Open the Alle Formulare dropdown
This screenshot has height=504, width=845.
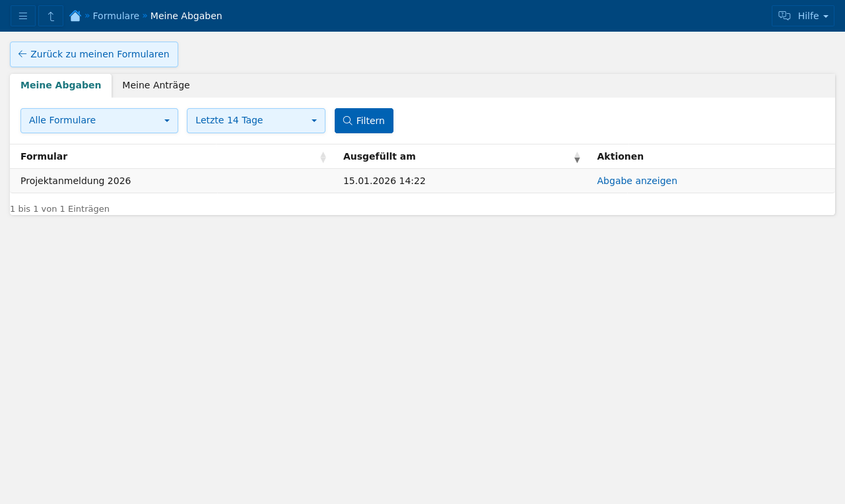pyautogui.click(x=99, y=121)
